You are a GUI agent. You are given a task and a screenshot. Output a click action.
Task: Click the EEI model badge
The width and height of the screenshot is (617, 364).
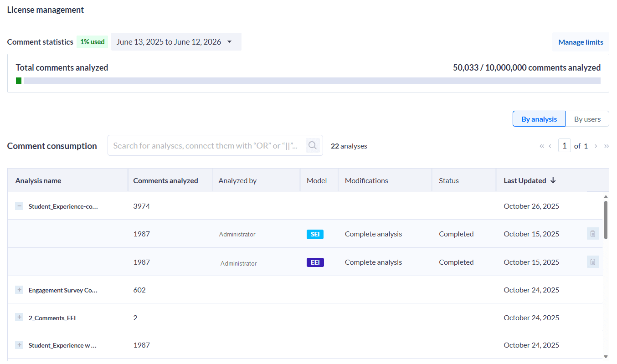(315, 262)
